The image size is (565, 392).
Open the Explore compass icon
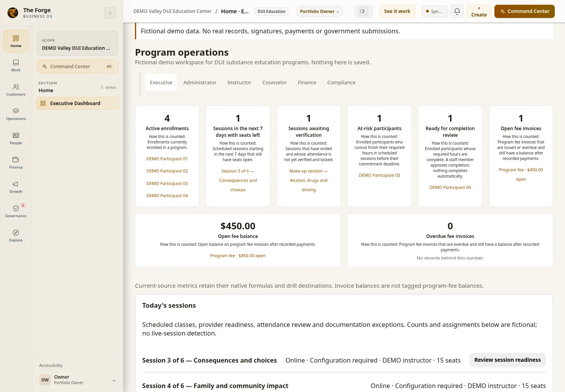pos(16,236)
